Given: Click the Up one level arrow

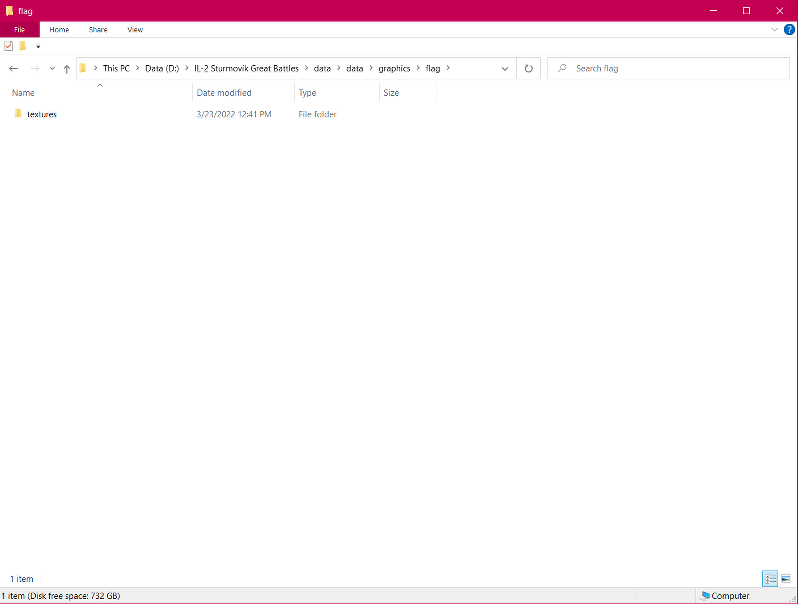Looking at the screenshot, I should (67, 69).
